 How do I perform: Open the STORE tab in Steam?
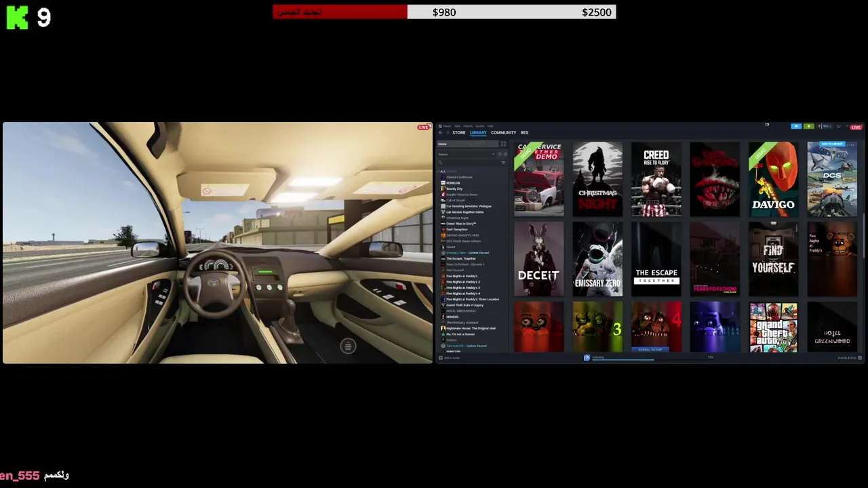click(x=459, y=133)
